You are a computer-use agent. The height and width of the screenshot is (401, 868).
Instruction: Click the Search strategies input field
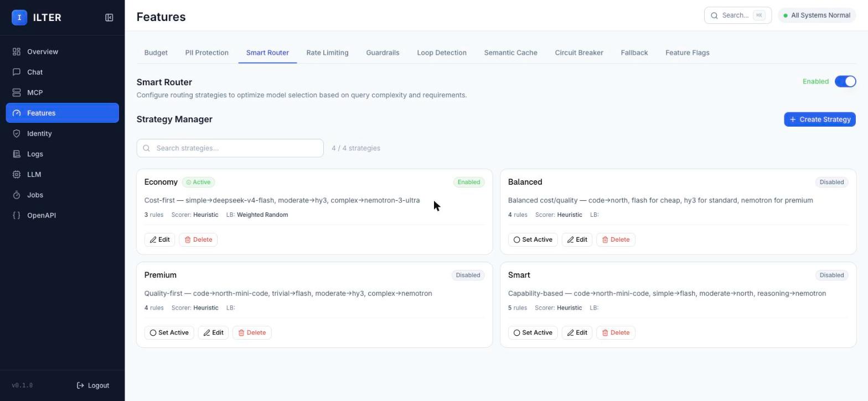click(x=230, y=148)
